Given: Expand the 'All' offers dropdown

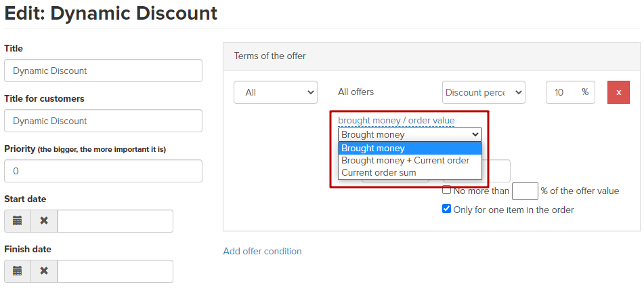Looking at the screenshot, I should (x=276, y=92).
